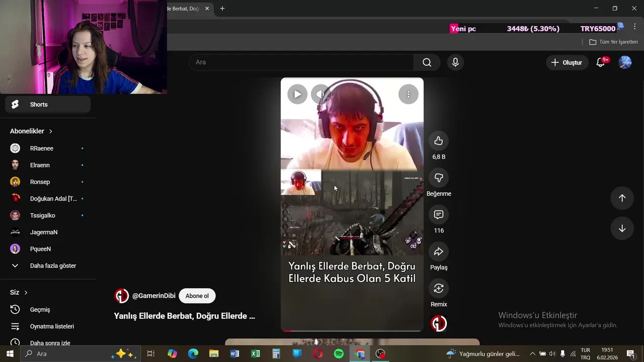The width and height of the screenshot is (644, 362).
Task: Play the short using play button
Action: [297, 94]
